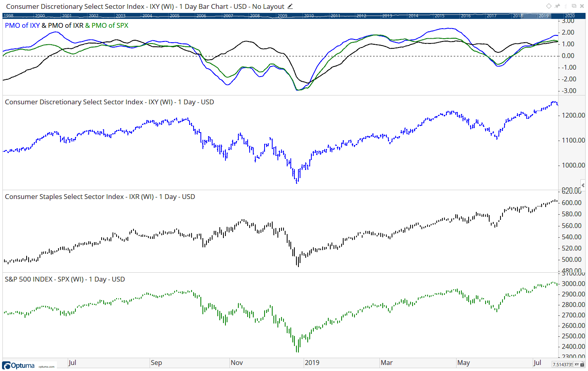
Task: Click the '2019' label on date axis
Action: [x=312, y=363]
